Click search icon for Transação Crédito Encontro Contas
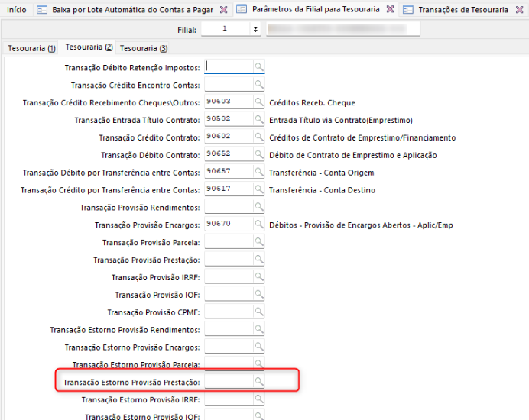This screenshot has width=529, height=420. 259,85
